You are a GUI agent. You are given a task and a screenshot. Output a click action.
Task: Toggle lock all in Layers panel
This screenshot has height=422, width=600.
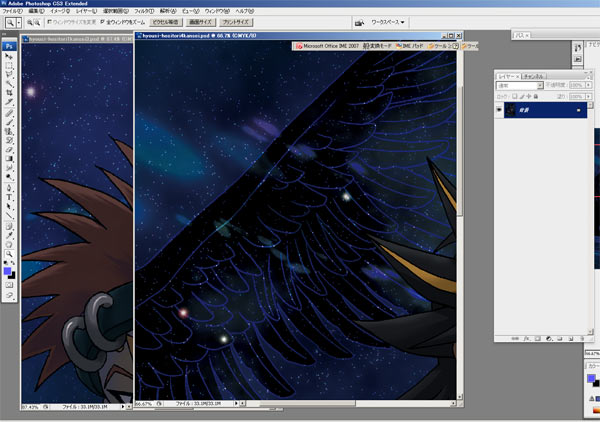pyautogui.click(x=535, y=96)
